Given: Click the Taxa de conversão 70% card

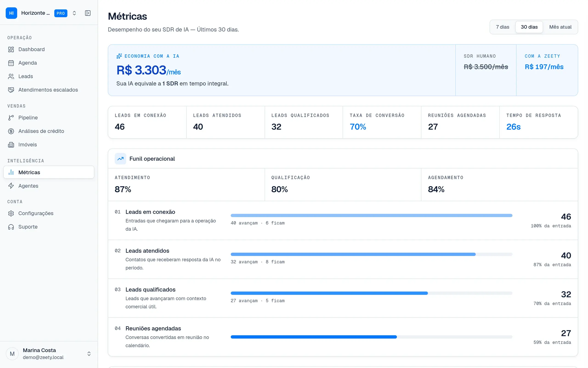Looking at the screenshot, I should [382, 122].
